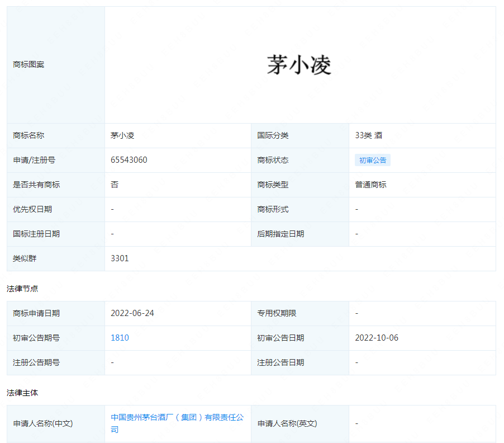Click the 申请/注册号 label
Viewport: 504px width, 443px height.
[34, 160]
